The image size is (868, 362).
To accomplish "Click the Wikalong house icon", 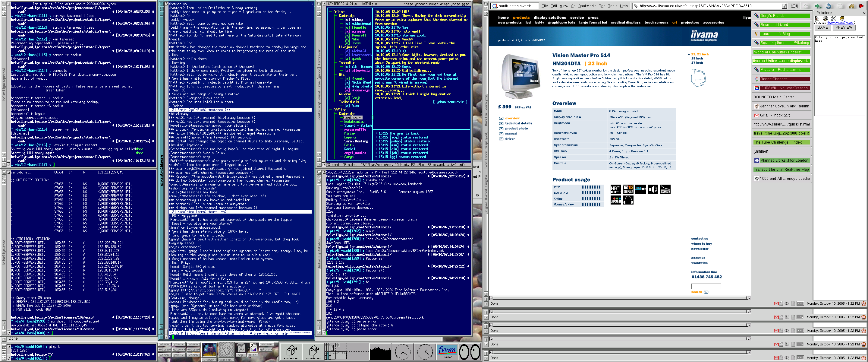I will (817, 19).
